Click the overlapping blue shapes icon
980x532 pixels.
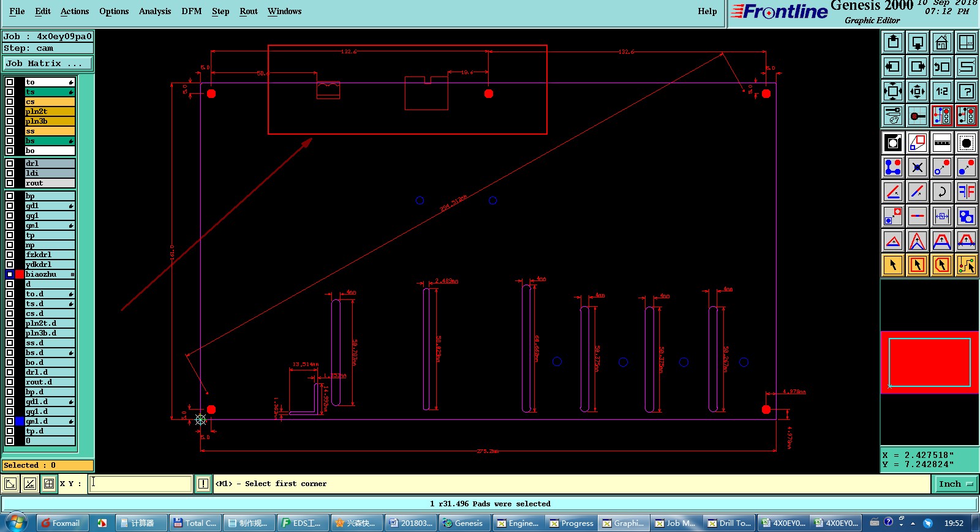(x=967, y=216)
